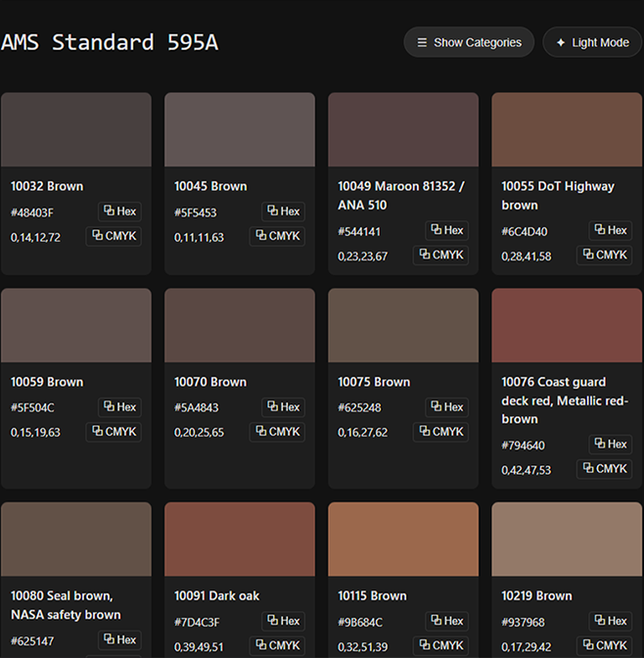The image size is (644, 658).
Task: Select the 10219 Brown color swatch
Action: tap(567, 540)
